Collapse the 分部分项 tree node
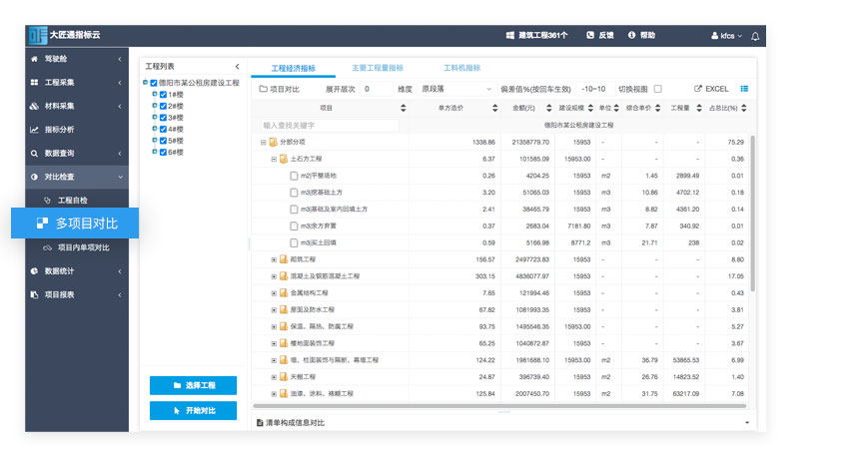The height and width of the screenshot is (458, 868). click(264, 142)
